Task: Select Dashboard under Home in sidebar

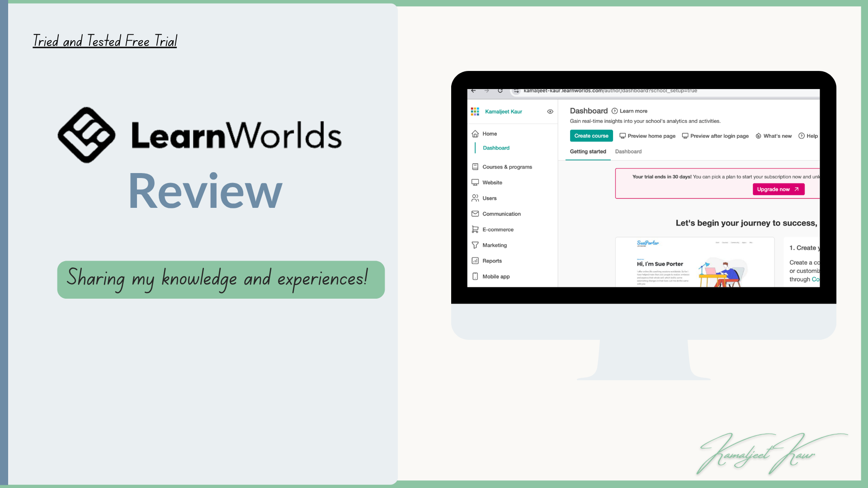Action: (496, 148)
